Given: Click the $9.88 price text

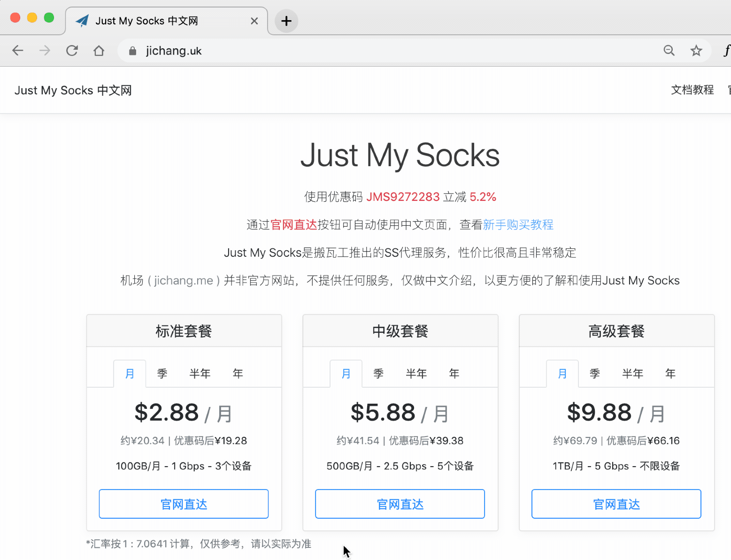Looking at the screenshot, I should point(600,412).
